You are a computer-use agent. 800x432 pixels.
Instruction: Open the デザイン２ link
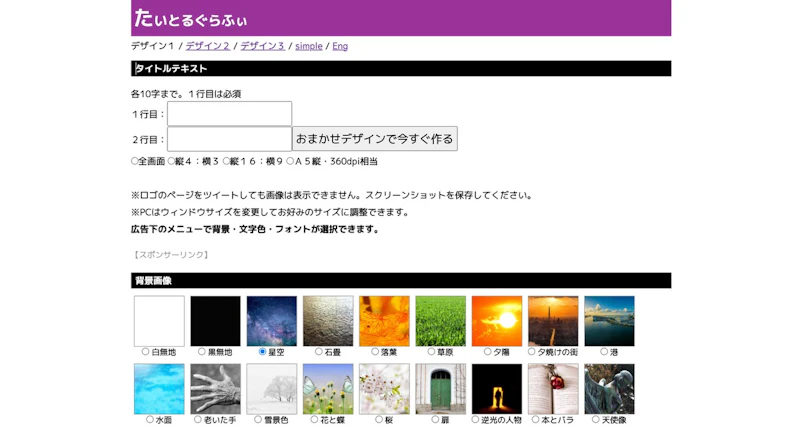208,46
